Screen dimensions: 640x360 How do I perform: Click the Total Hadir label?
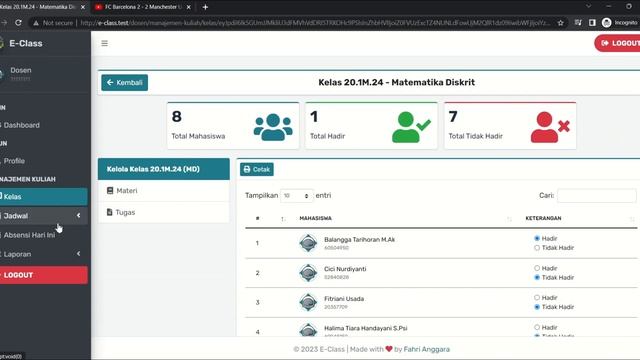[327, 136]
